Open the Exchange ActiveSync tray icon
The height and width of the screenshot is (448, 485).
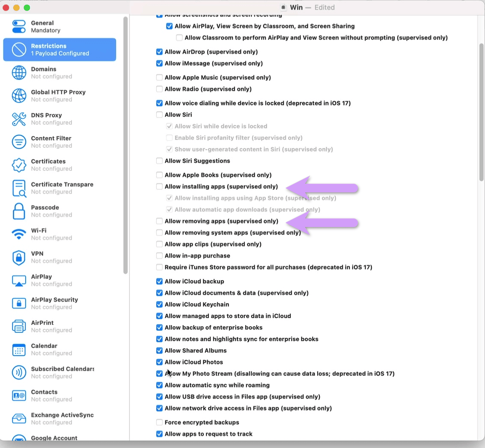19,418
